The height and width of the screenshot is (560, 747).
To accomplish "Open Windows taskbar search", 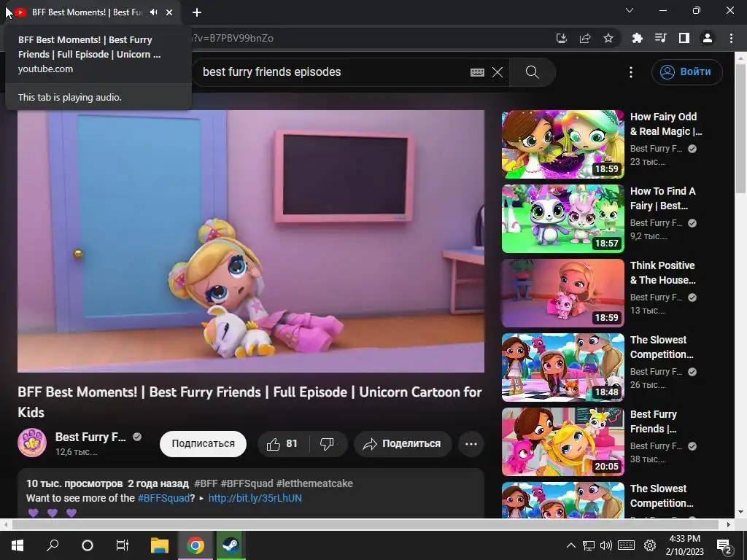I will click(x=53, y=545).
